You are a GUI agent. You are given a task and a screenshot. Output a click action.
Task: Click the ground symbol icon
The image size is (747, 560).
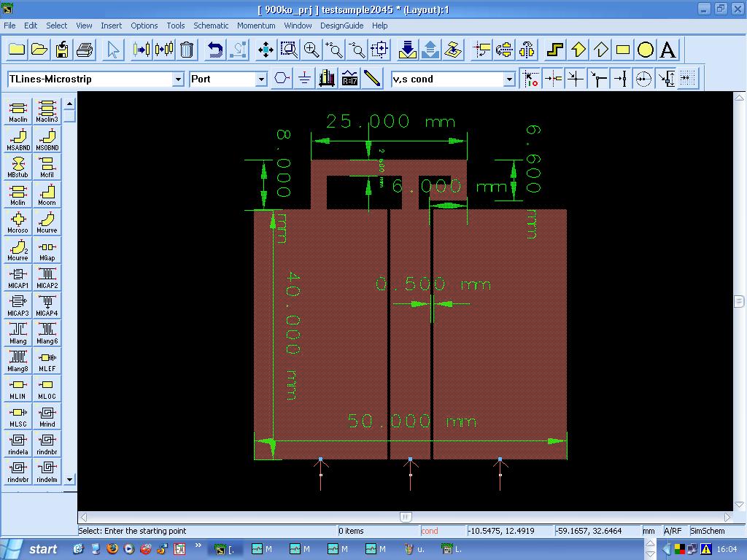(x=304, y=79)
